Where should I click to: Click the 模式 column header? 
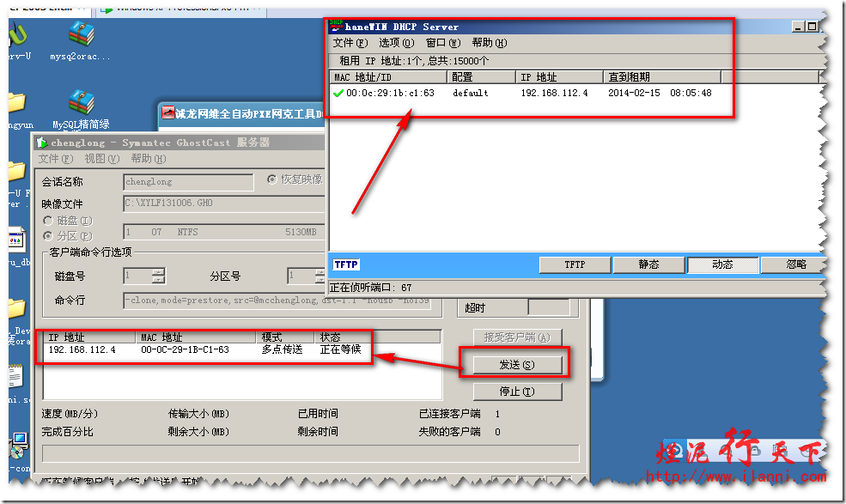tap(285, 337)
